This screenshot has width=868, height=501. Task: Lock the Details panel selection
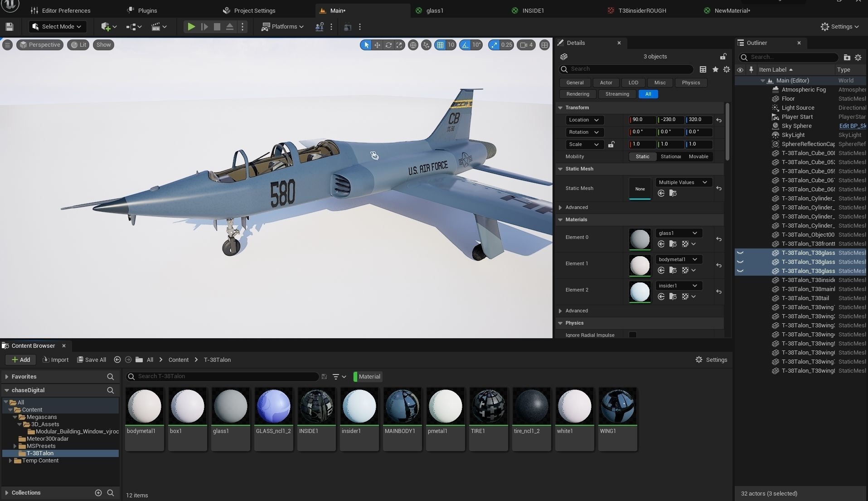point(723,57)
